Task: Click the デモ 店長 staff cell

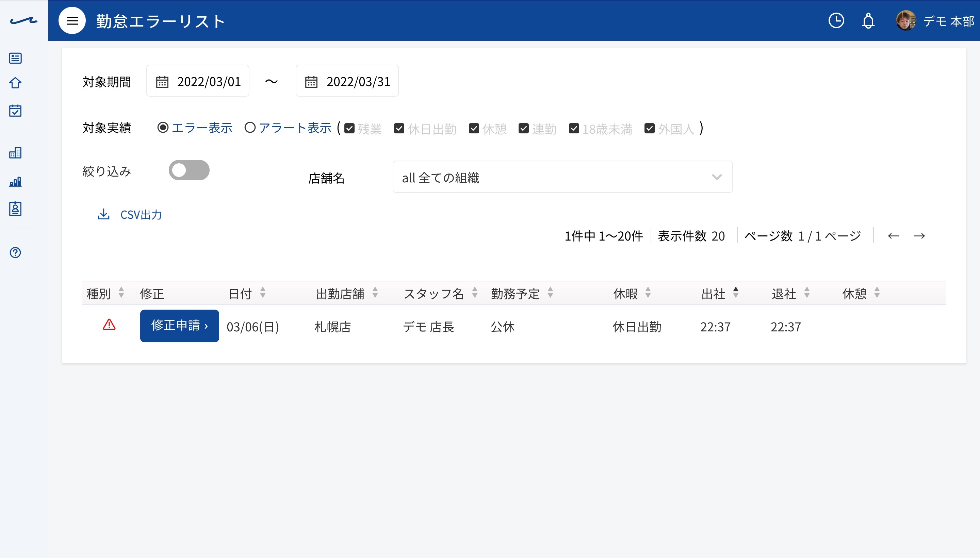Action: click(428, 327)
